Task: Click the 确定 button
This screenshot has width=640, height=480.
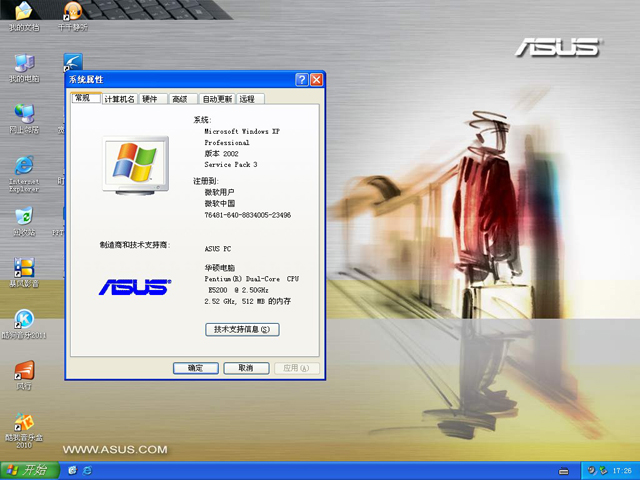Action: tap(196, 368)
